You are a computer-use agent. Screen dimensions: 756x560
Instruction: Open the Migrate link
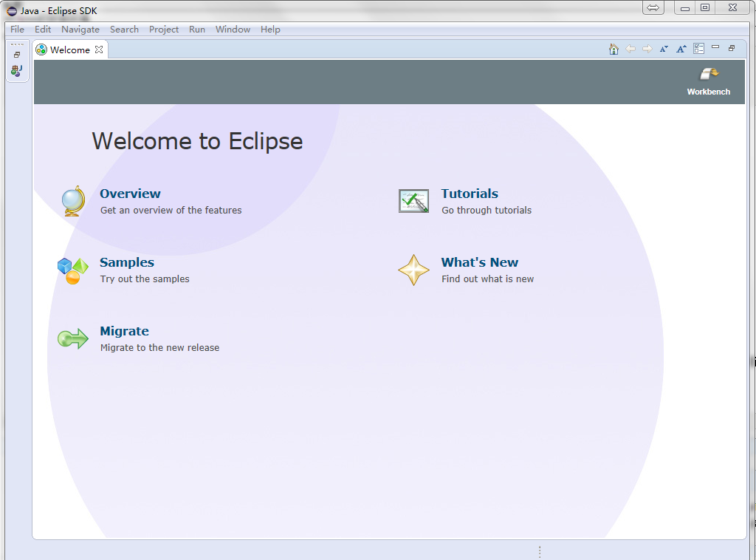click(x=124, y=332)
